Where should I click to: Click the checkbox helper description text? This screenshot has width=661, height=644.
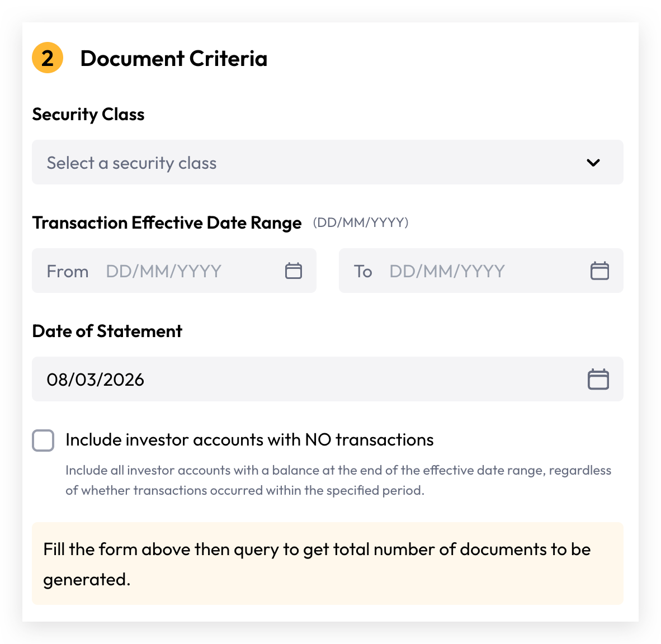pos(338,480)
